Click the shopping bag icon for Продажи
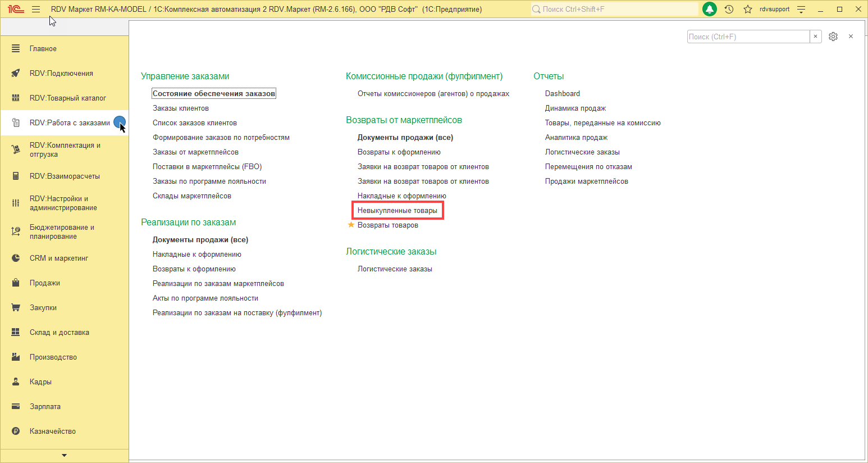This screenshot has width=868, height=463. pyautogui.click(x=16, y=283)
